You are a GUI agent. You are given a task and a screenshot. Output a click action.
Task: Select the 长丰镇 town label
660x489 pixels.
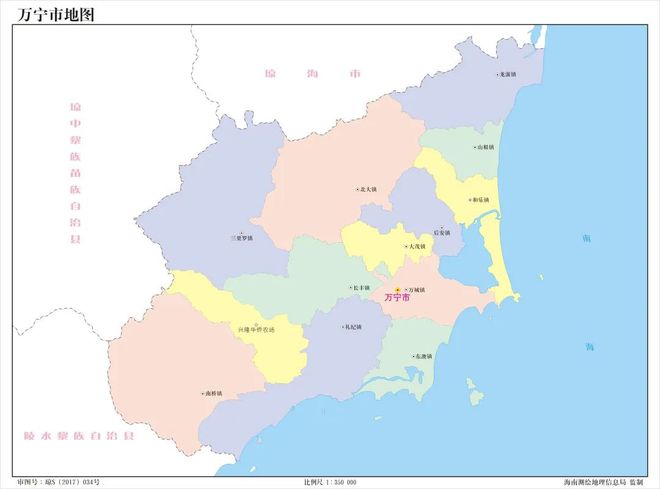click(x=363, y=288)
